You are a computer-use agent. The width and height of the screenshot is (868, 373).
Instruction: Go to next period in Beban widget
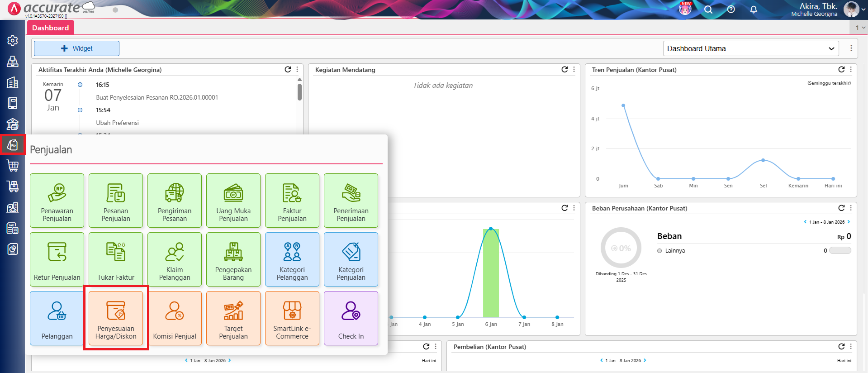tap(849, 222)
